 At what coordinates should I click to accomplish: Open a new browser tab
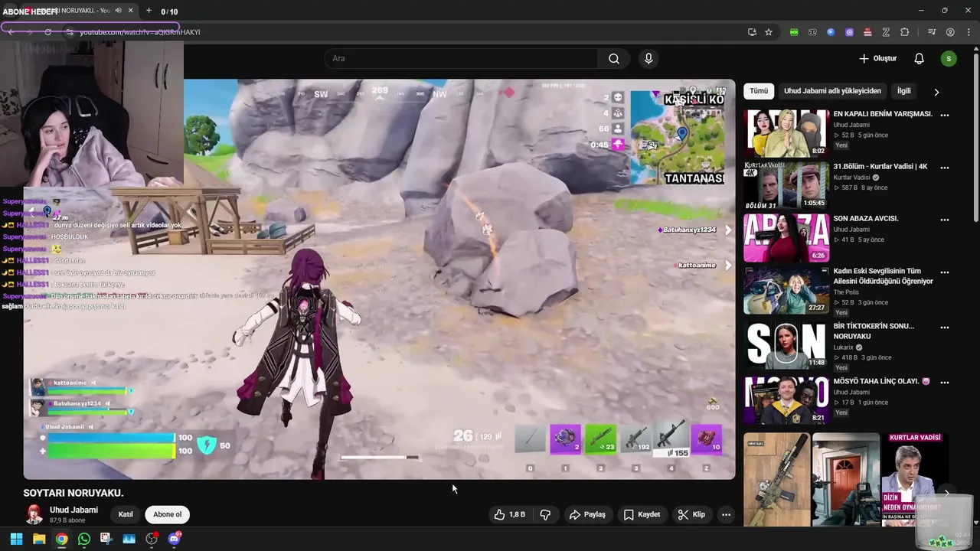(148, 11)
